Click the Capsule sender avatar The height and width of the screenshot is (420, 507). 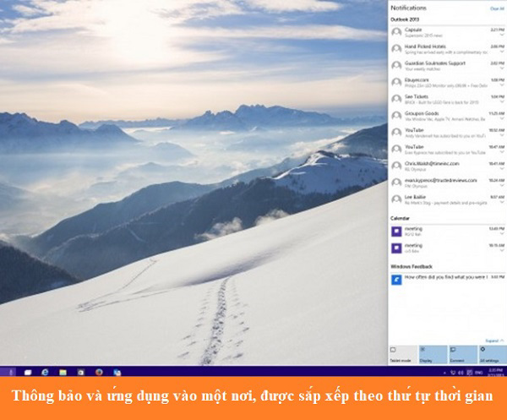(396, 32)
